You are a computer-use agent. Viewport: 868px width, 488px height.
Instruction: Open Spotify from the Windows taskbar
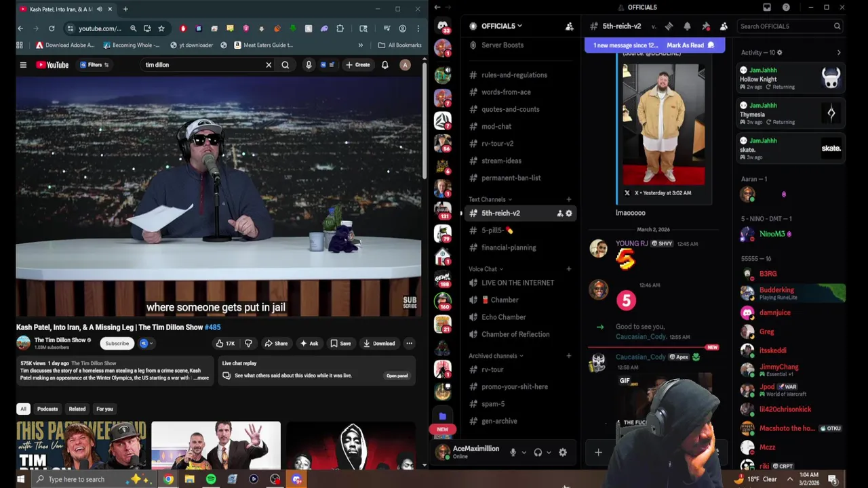[211, 479]
